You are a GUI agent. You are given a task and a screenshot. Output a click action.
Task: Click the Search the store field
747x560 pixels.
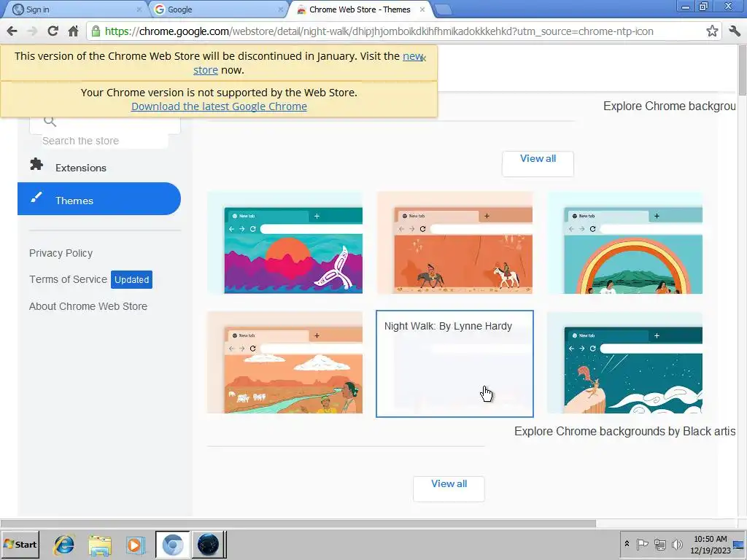click(105, 141)
